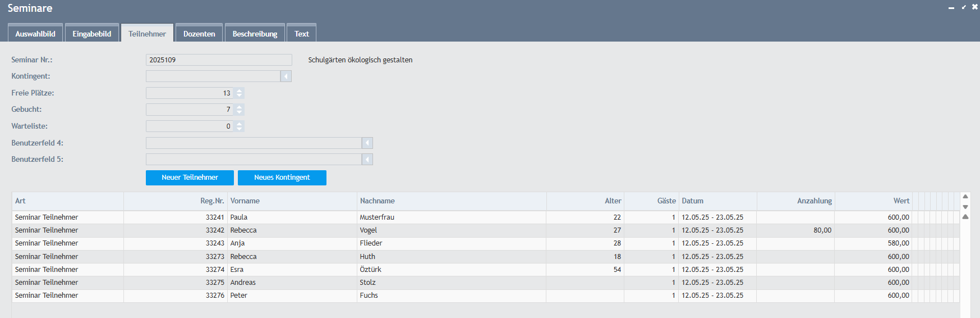Expand the Benutzerfeld 4 dropdown

point(367,143)
